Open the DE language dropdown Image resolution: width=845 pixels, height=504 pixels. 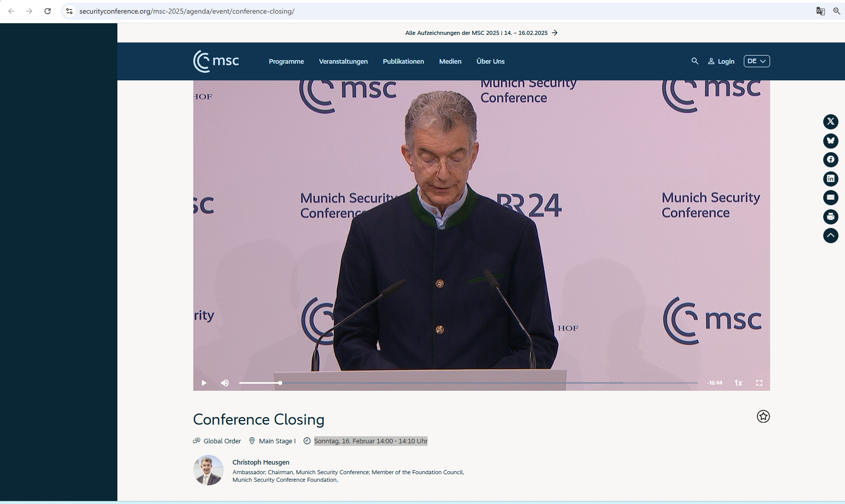(756, 61)
